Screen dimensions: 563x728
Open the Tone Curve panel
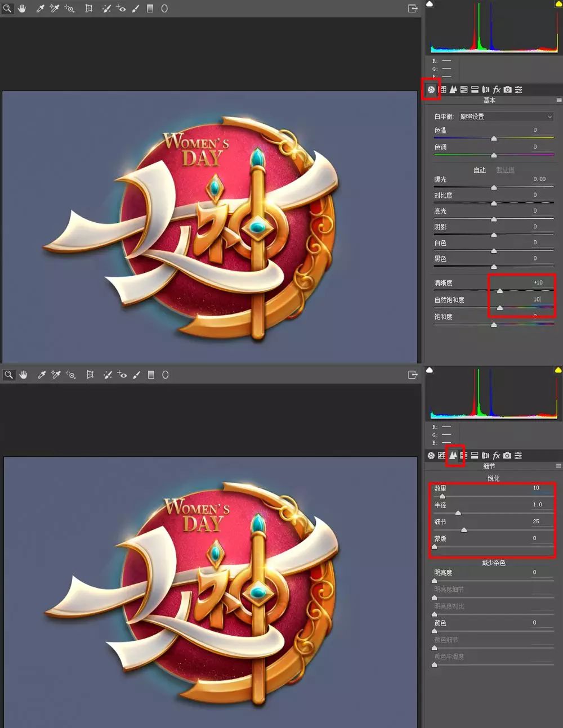[443, 89]
